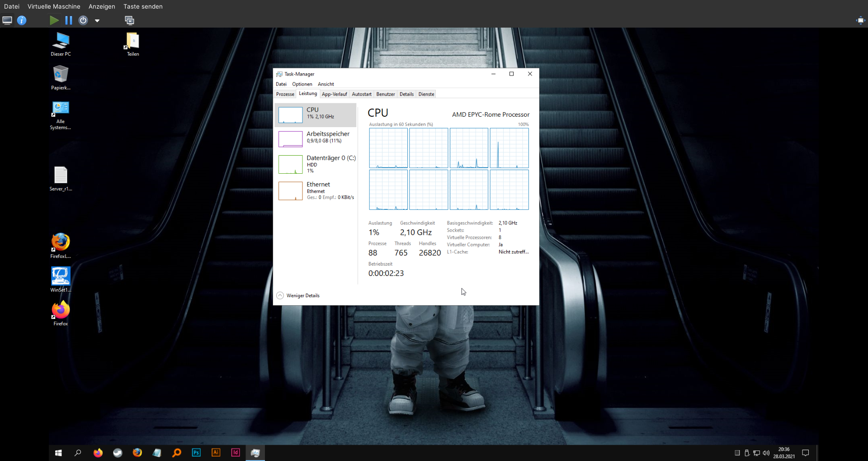
Task: Click the uptime value 0:00:02:23
Action: [x=386, y=273]
